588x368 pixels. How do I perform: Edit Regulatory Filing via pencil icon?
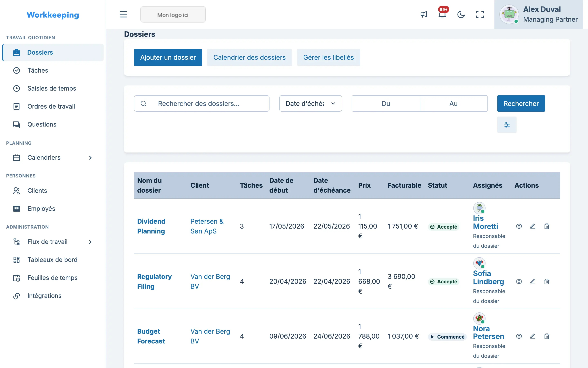[533, 282]
